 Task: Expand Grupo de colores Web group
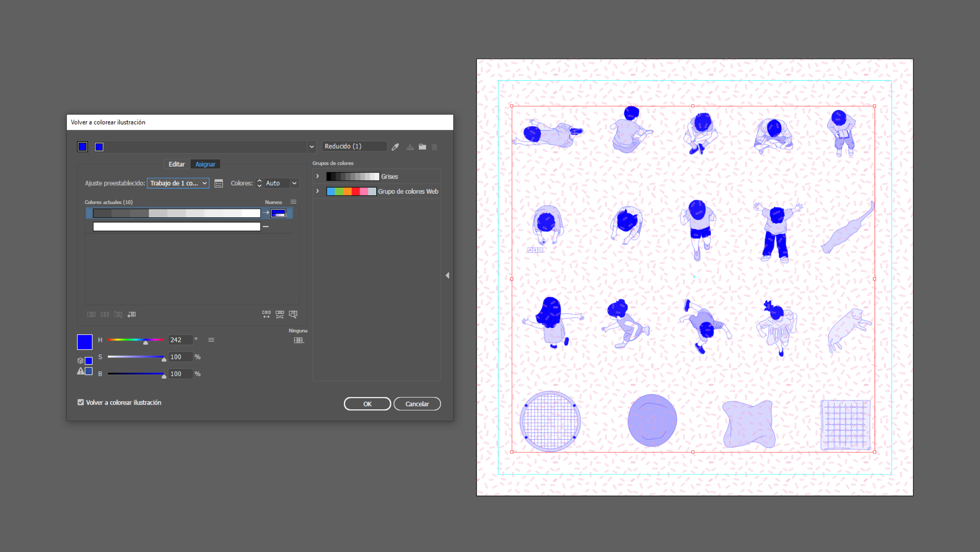point(317,191)
